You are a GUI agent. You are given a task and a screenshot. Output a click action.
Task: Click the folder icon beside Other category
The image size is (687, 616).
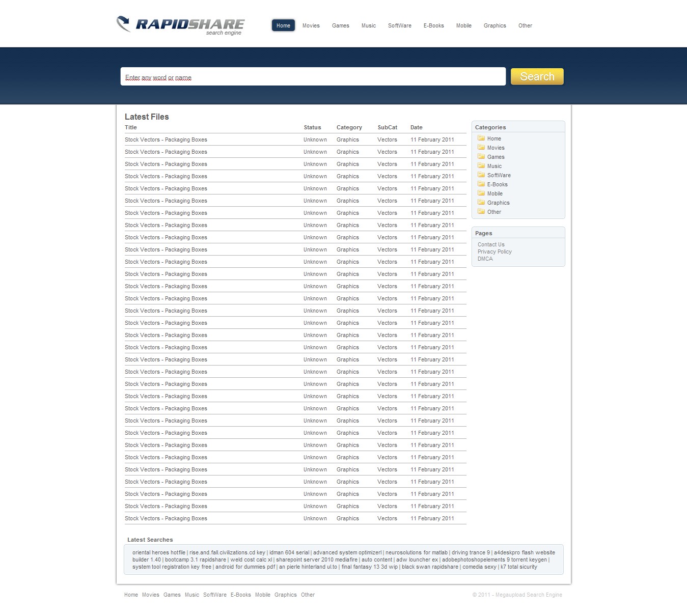[x=481, y=211]
